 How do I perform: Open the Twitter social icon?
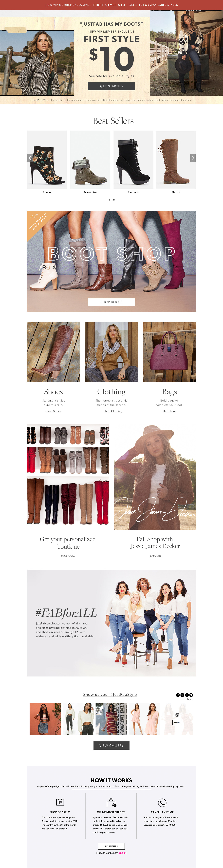[191, 695]
